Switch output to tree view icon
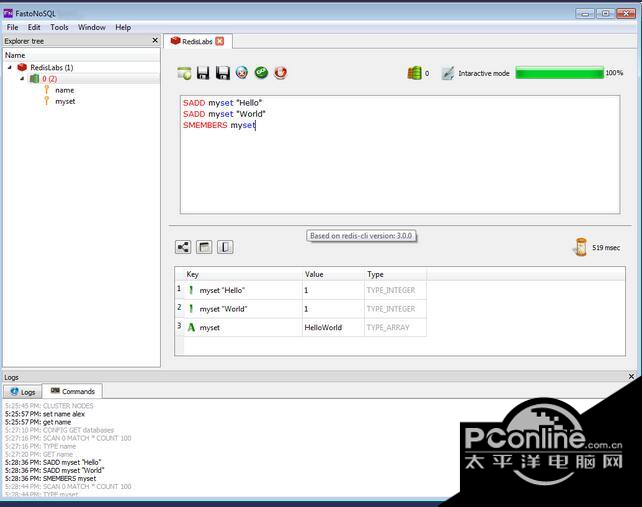The height and width of the screenshot is (507, 642). [183, 247]
